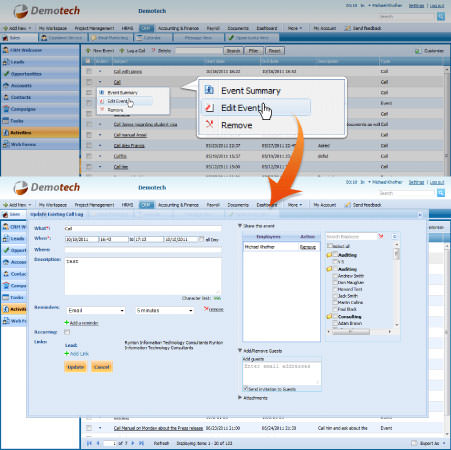Go to the last page of results
This screenshot has height=450, width=451.
point(141,443)
